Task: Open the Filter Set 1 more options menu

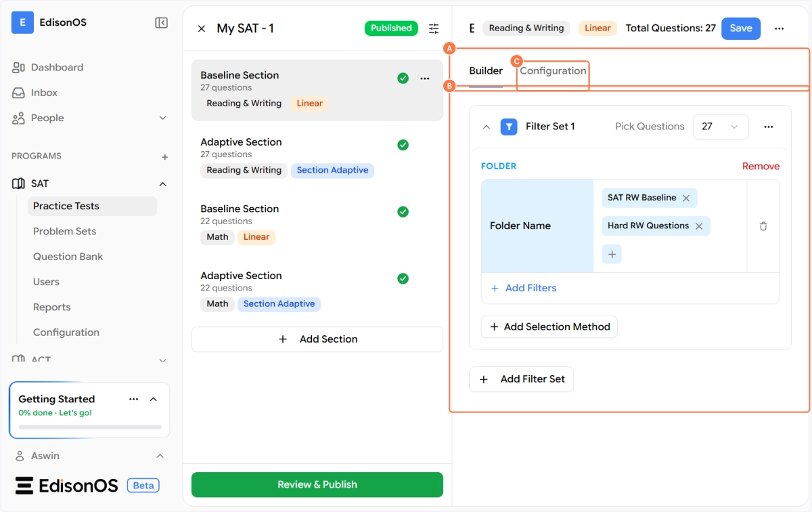Action: pos(768,127)
